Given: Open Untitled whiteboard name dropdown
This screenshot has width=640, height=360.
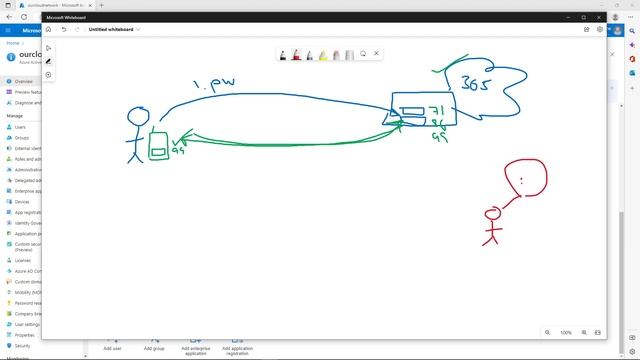Looking at the screenshot, I should [114, 29].
